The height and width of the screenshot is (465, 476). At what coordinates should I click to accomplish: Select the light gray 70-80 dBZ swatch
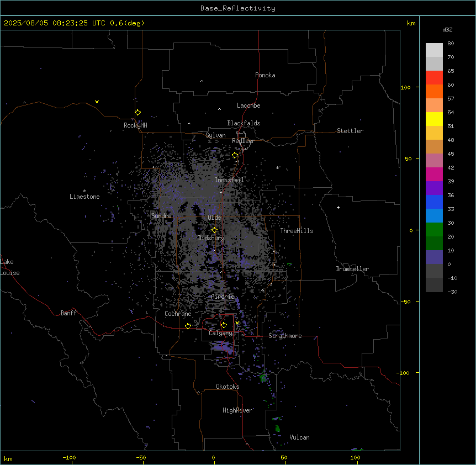[x=434, y=50]
